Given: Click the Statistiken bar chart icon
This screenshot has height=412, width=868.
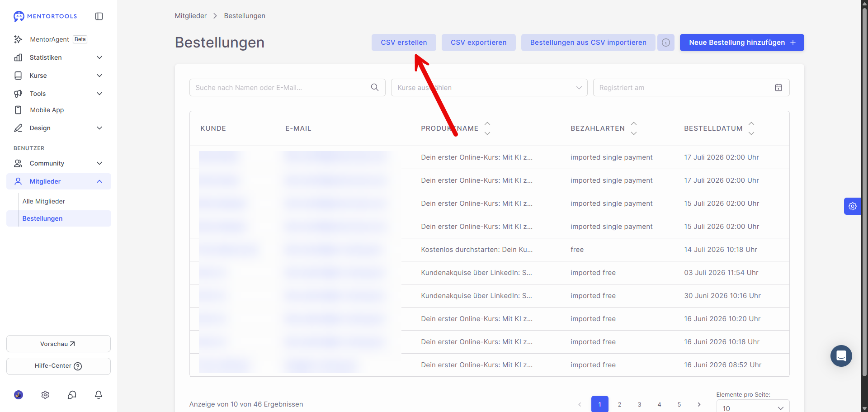Looking at the screenshot, I should point(18,57).
